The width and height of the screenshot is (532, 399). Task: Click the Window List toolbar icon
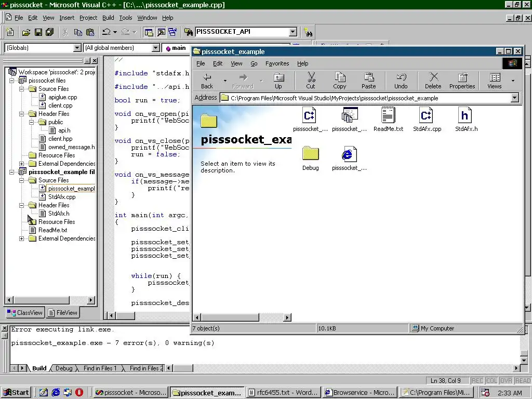[x=172, y=32]
